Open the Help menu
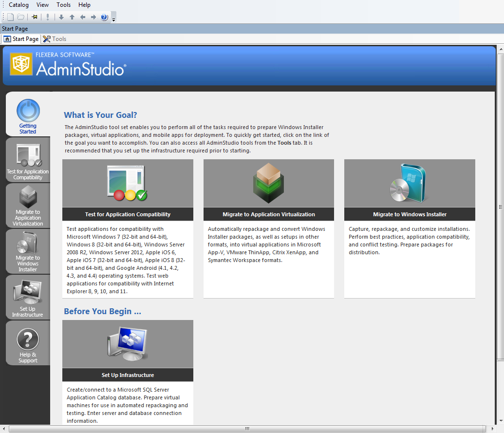This screenshot has width=504, height=433. 84,5
